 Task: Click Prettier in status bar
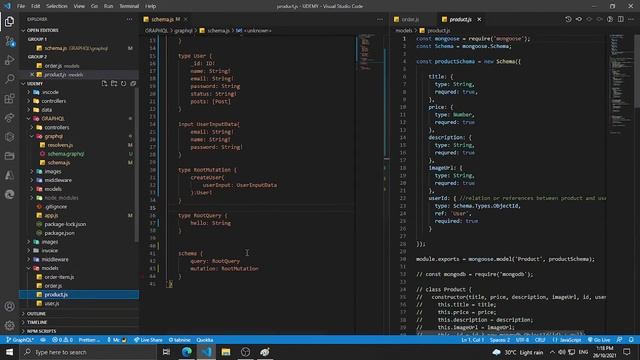(x=89, y=340)
